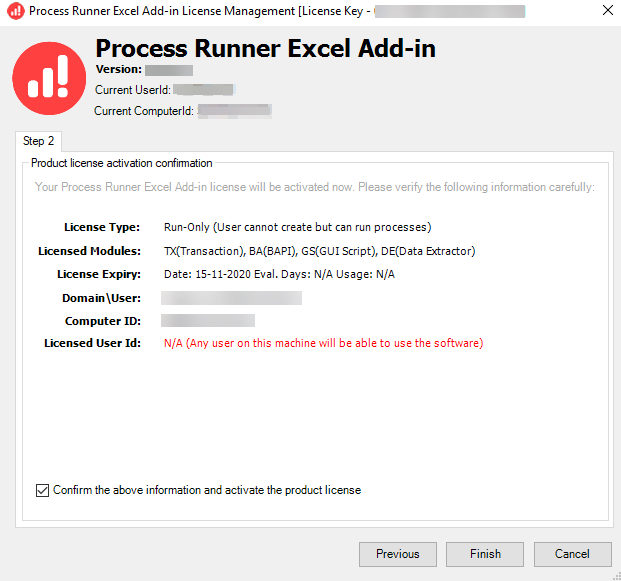Close the License Management dialog window
621x581 pixels.
[x=608, y=12]
